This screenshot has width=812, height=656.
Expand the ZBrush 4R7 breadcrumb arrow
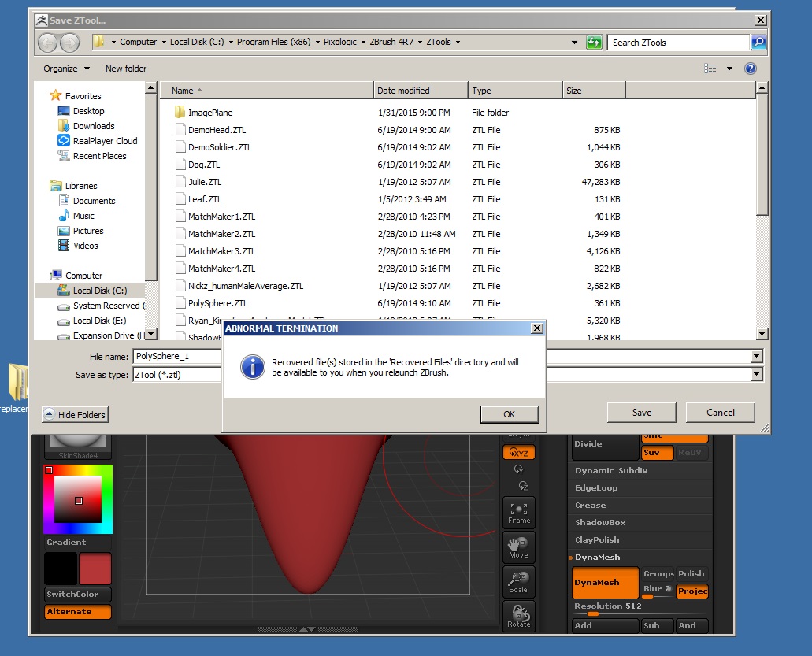point(420,42)
